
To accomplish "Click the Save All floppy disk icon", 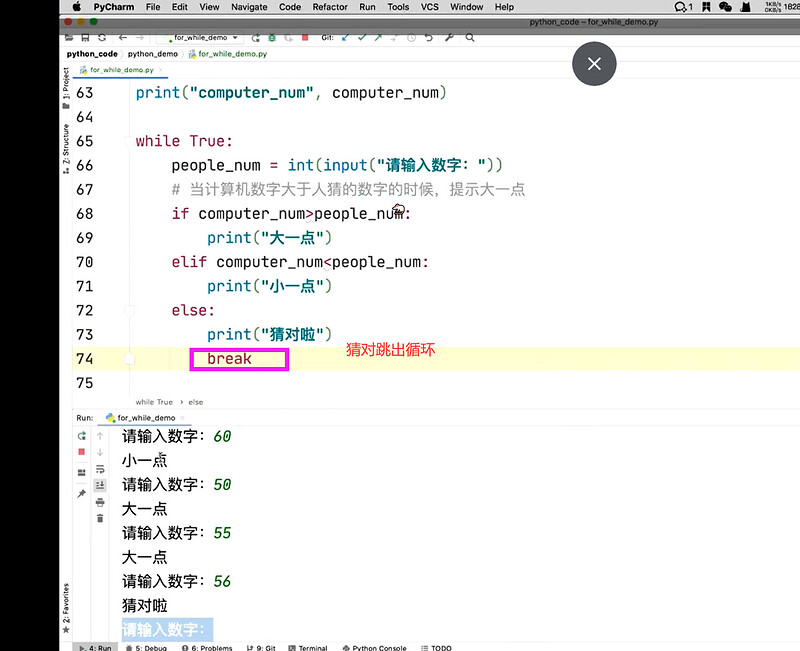I will [x=86, y=38].
